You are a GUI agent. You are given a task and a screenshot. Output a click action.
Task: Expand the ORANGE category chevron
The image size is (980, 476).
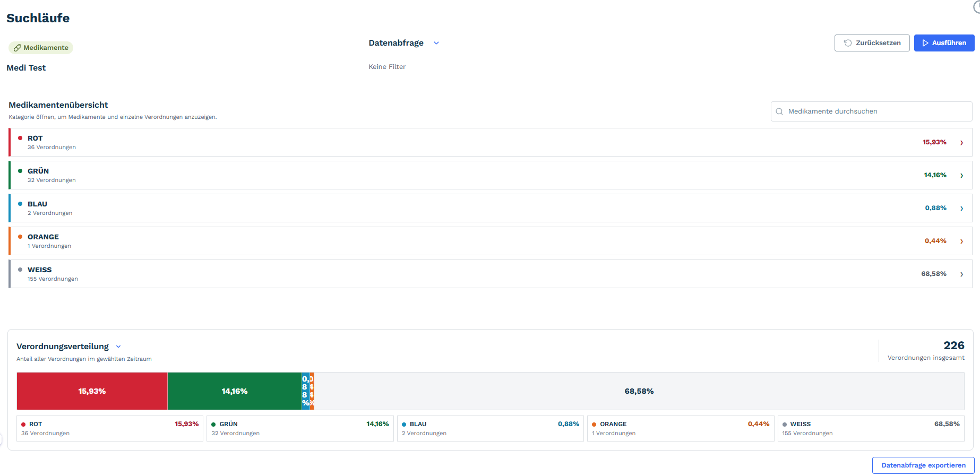[x=961, y=241]
